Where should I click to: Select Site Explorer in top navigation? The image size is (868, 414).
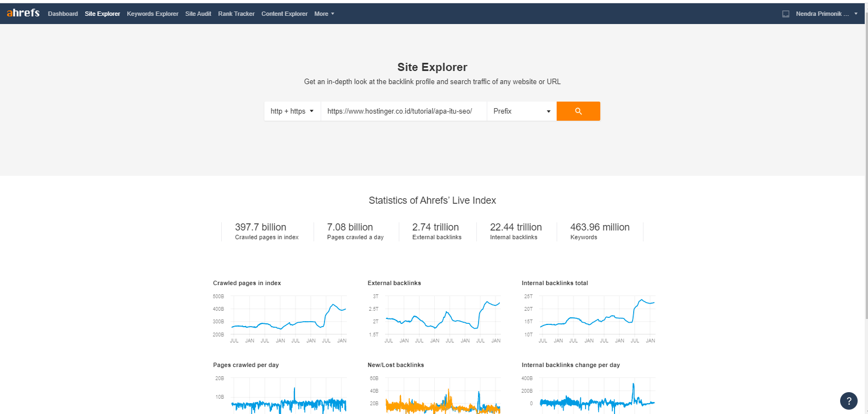point(102,14)
